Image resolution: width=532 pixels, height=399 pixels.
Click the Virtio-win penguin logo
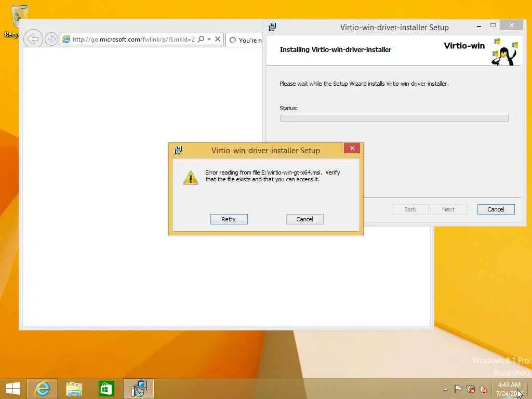[x=505, y=51]
